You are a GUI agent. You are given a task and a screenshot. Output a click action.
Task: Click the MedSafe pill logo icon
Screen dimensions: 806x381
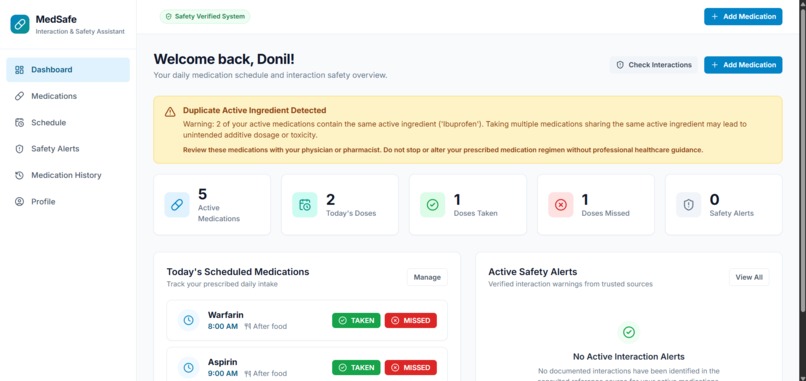tap(20, 24)
